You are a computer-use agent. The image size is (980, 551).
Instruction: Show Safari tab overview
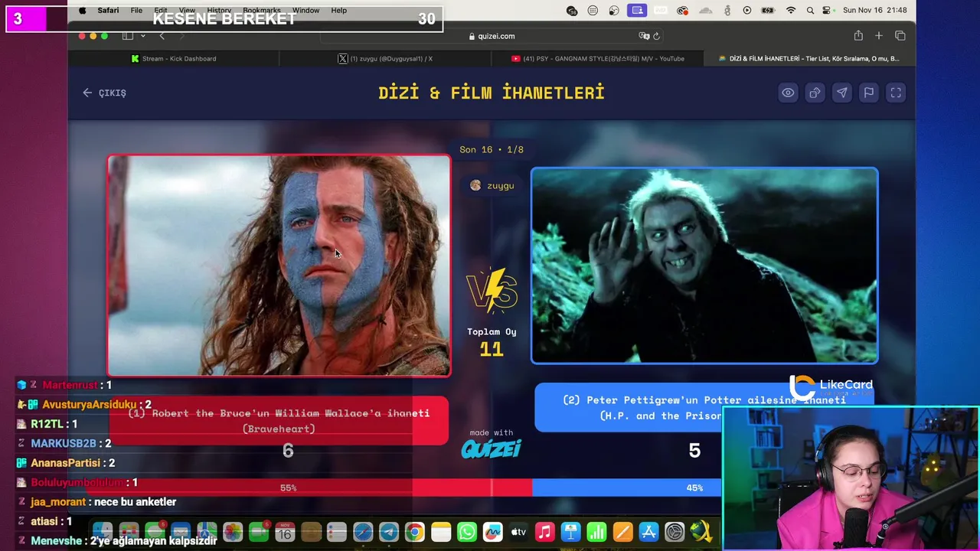(900, 36)
